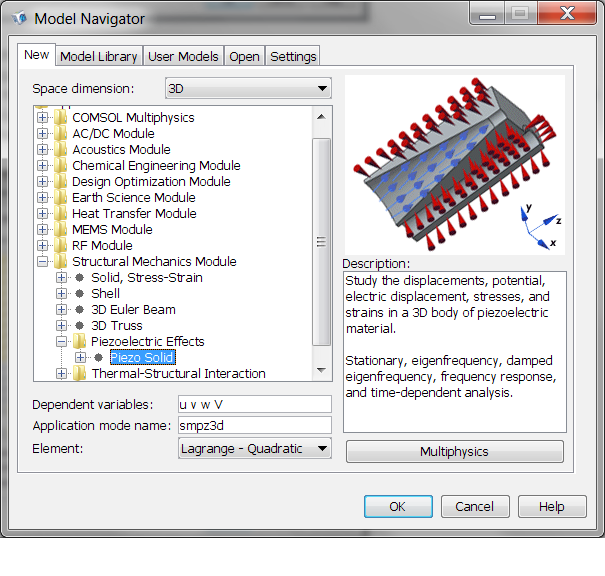Expand the Shell node

[61, 294]
